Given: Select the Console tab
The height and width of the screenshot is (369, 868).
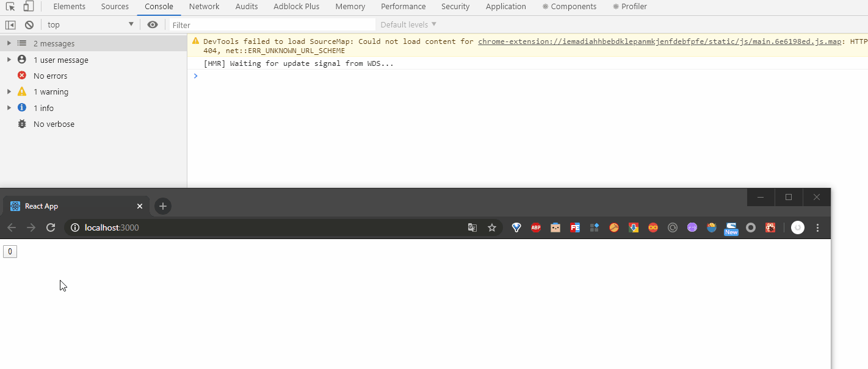Looking at the screenshot, I should pos(159,7).
